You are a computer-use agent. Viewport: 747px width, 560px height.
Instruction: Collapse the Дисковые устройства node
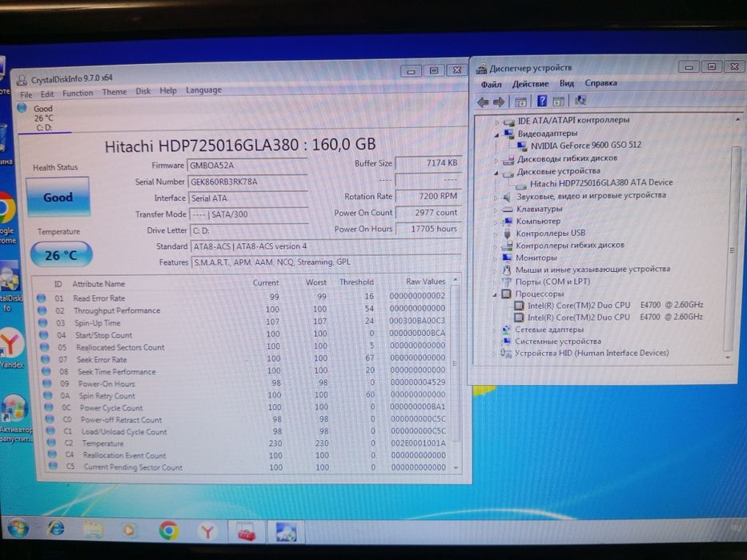(x=496, y=173)
